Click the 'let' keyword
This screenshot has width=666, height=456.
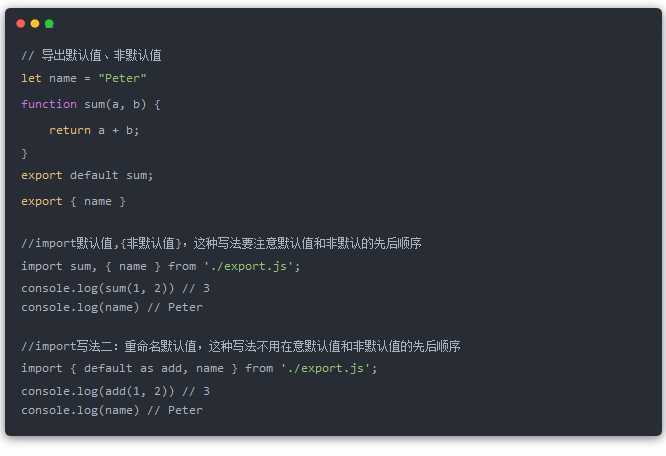coord(31,78)
